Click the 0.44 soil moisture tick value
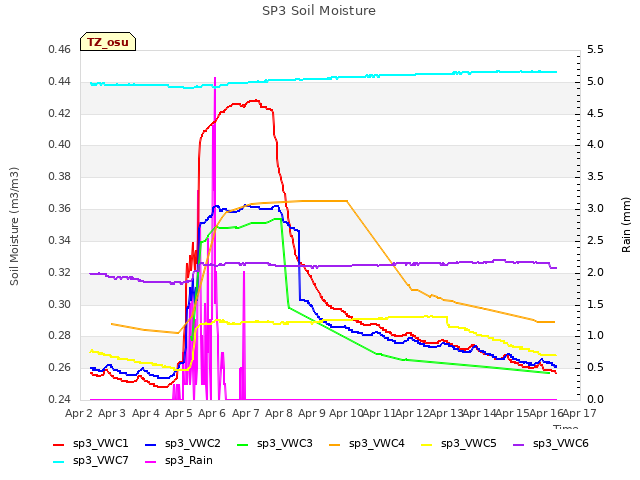 point(60,82)
